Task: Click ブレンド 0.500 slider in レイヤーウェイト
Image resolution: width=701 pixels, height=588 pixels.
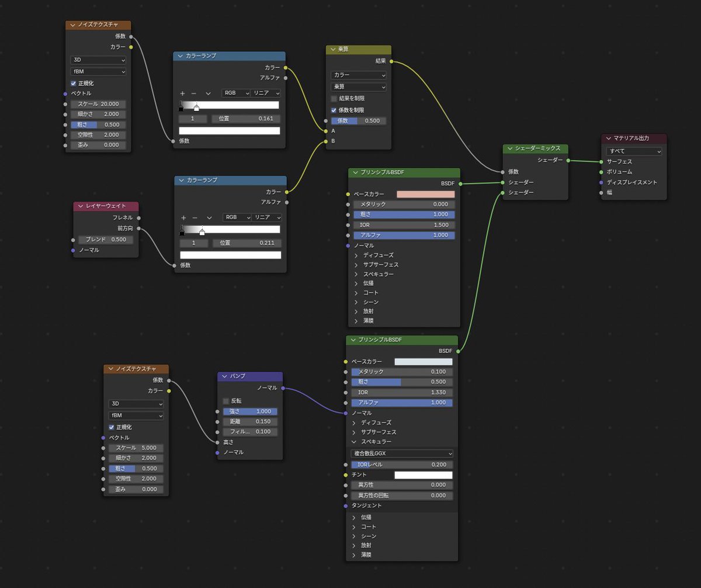Action: (x=106, y=240)
